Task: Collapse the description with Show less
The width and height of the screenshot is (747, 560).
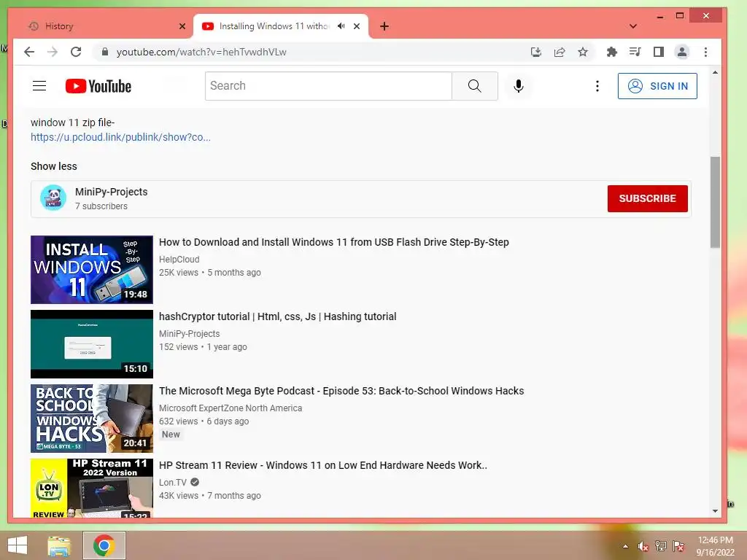Action: point(54,166)
